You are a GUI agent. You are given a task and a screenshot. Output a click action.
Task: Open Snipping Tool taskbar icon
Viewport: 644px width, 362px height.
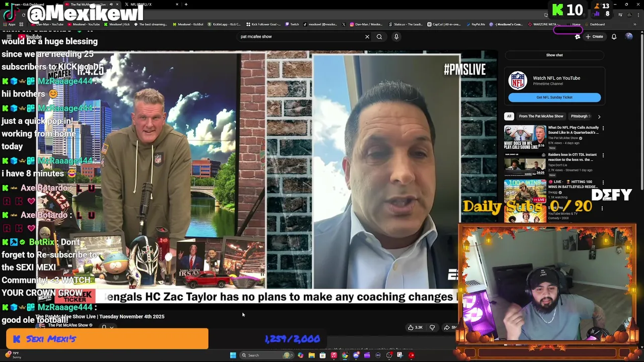click(400, 355)
